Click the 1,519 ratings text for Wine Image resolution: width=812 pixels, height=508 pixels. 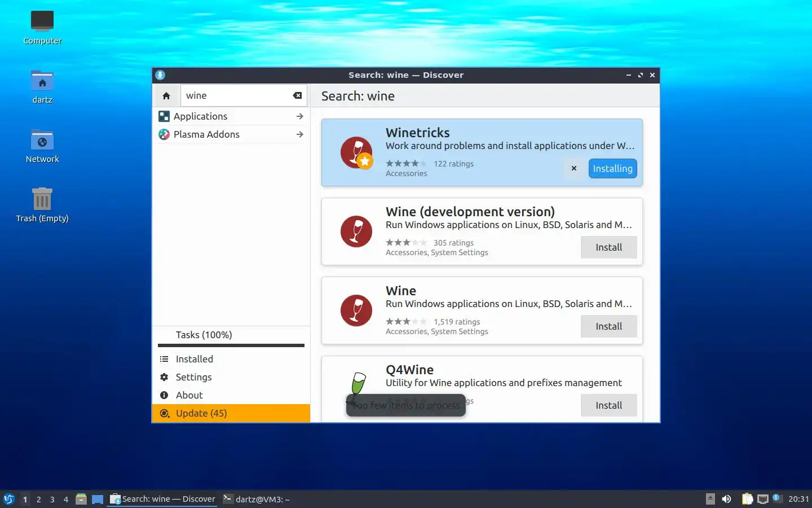[x=457, y=322]
